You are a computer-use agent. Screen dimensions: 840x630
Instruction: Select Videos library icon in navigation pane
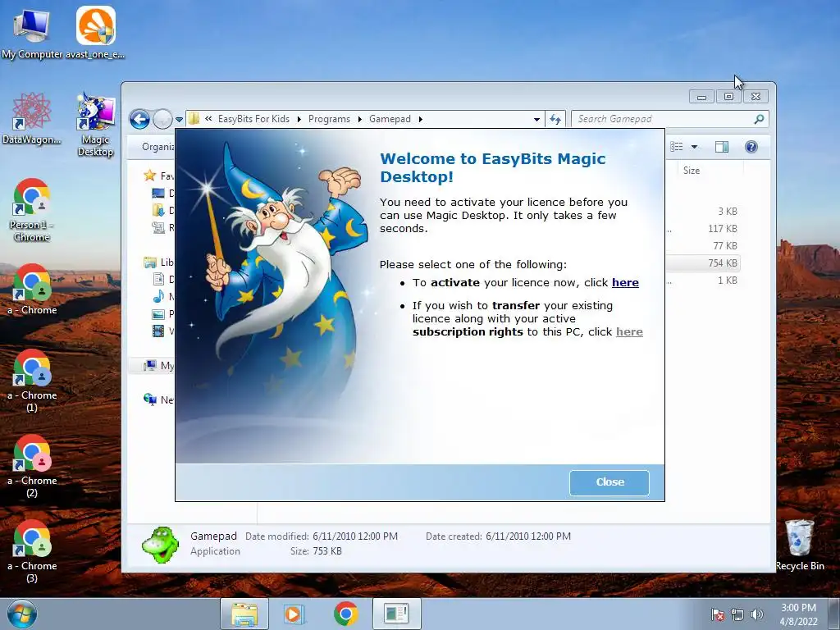click(158, 331)
